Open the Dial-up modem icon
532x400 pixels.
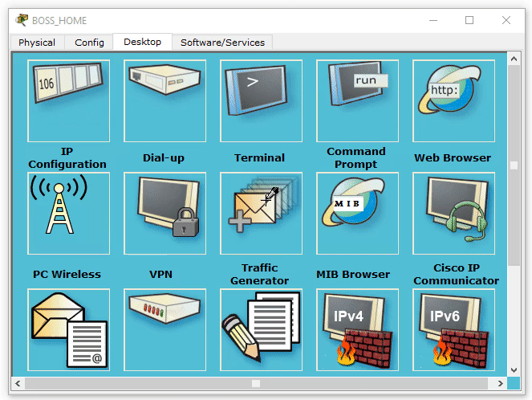tap(164, 101)
